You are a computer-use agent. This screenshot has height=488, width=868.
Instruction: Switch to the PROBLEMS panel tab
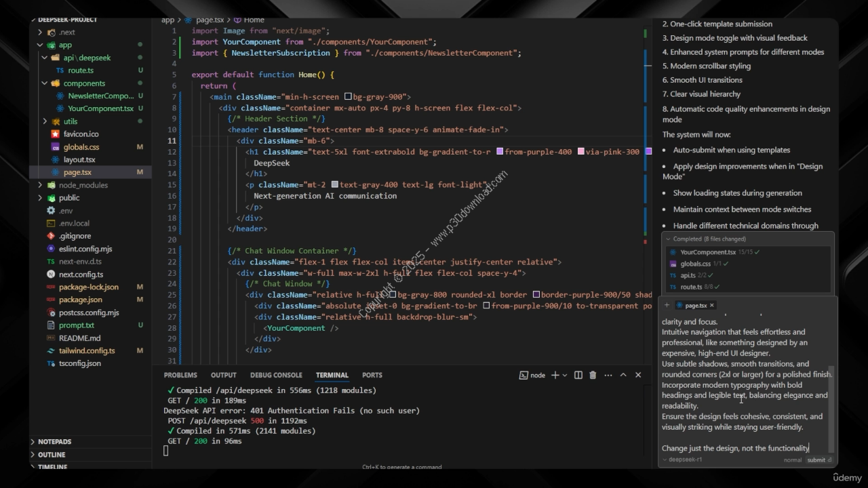(x=180, y=375)
